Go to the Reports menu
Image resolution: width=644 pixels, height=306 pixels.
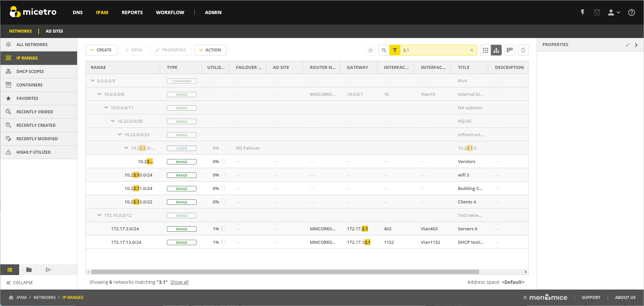tap(132, 12)
